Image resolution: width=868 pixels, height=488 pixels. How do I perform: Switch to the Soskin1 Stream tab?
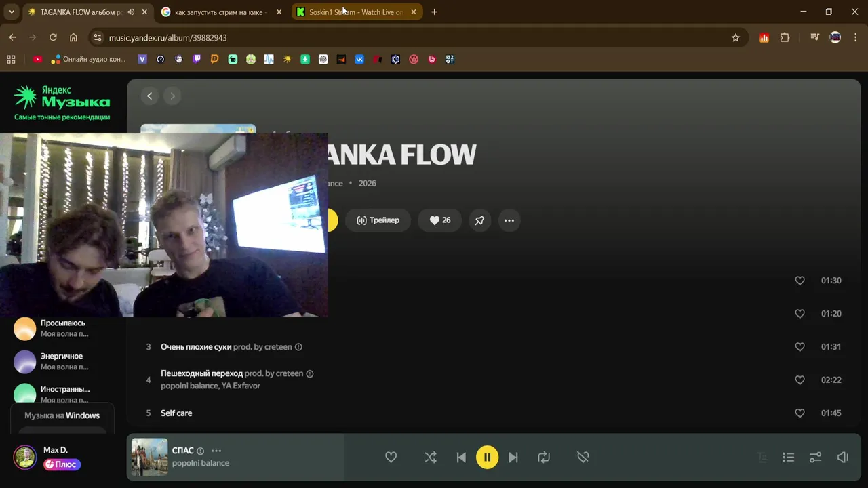click(x=357, y=12)
